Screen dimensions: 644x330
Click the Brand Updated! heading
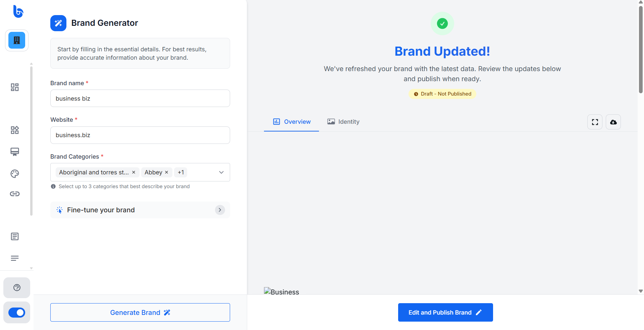click(x=442, y=51)
